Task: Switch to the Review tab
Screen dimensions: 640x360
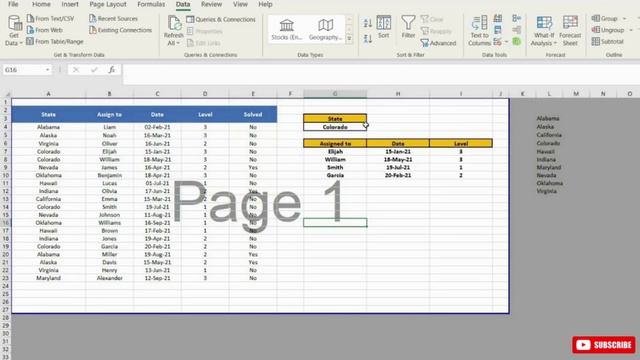Action: [x=211, y=4]
